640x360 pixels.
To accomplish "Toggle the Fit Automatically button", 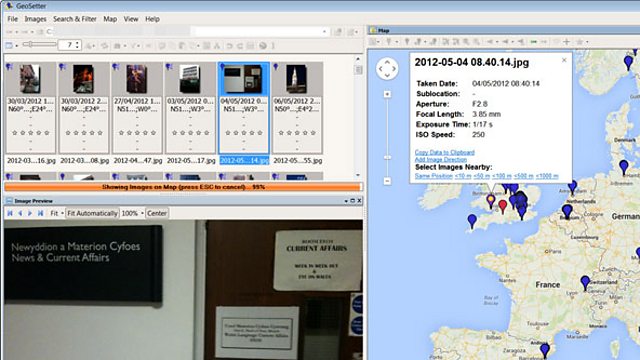I will point(92,213).
